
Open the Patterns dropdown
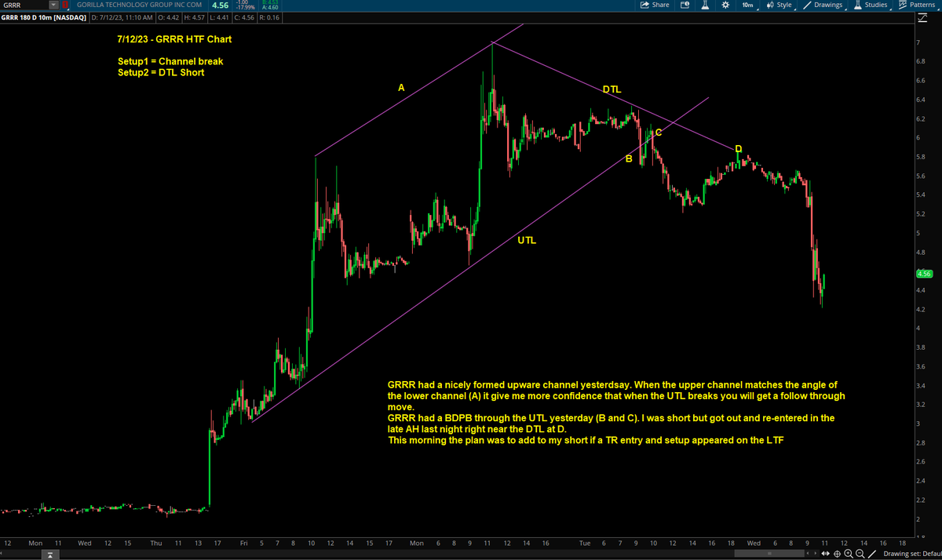[918, 5]
